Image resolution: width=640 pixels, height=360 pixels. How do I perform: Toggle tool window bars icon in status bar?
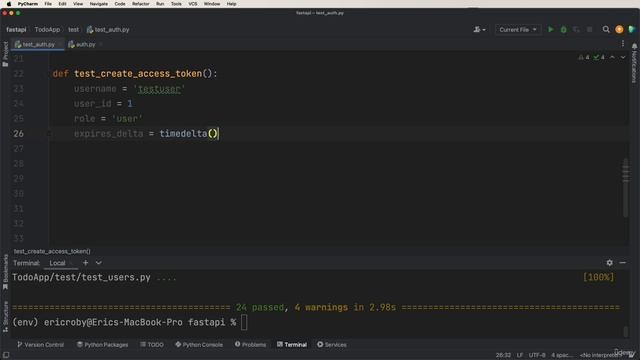point(6,355)
